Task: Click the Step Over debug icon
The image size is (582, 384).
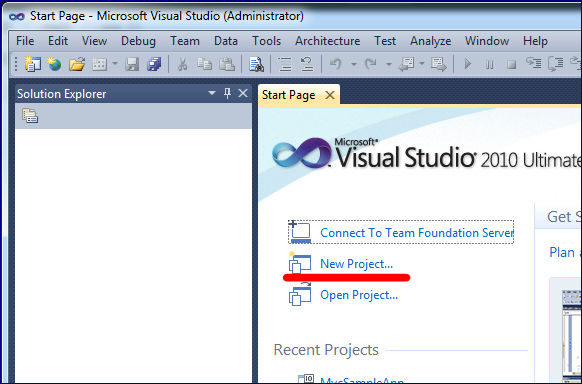Action: click(x=556, y=64)
